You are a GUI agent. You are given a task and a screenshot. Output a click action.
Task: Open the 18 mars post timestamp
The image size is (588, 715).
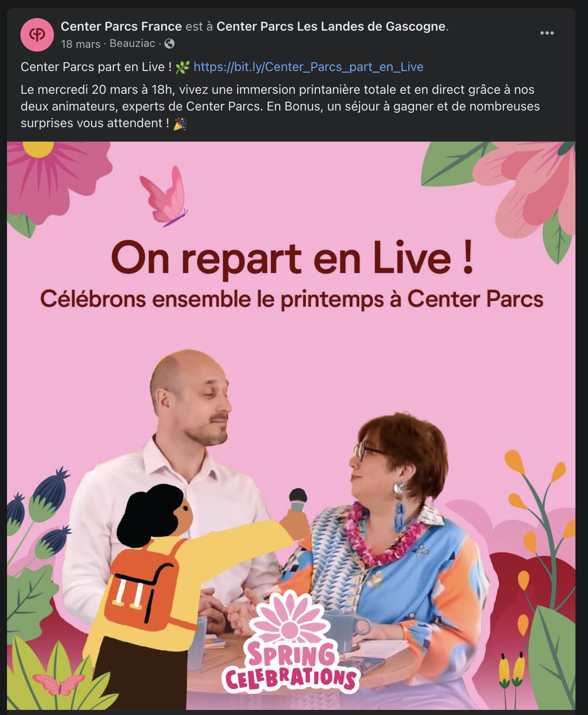coord(81,44)
